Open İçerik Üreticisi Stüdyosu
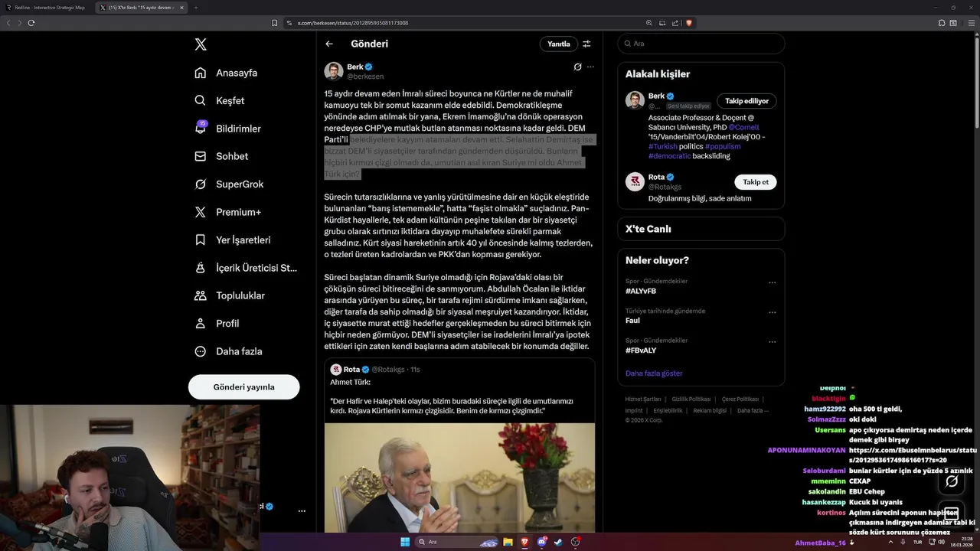The width and height of the screenshot is (980, 551). (x=245, y=268)
